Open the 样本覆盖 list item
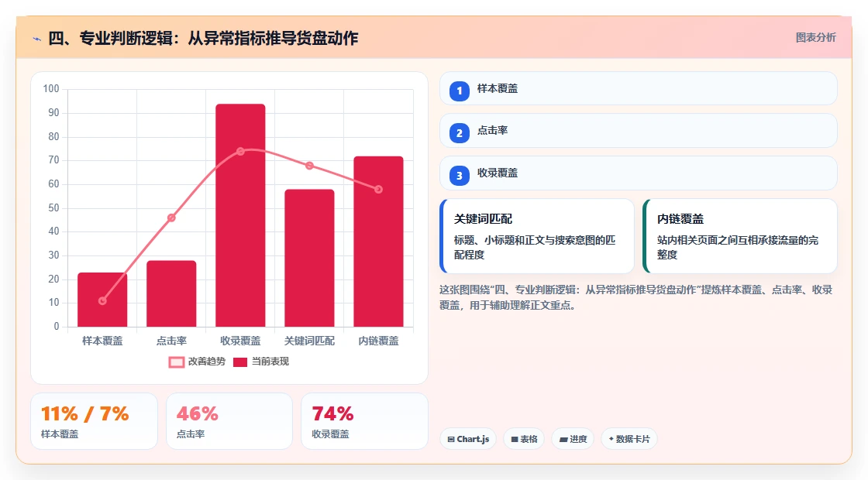 pyautogui.click(x=639, y=88)
